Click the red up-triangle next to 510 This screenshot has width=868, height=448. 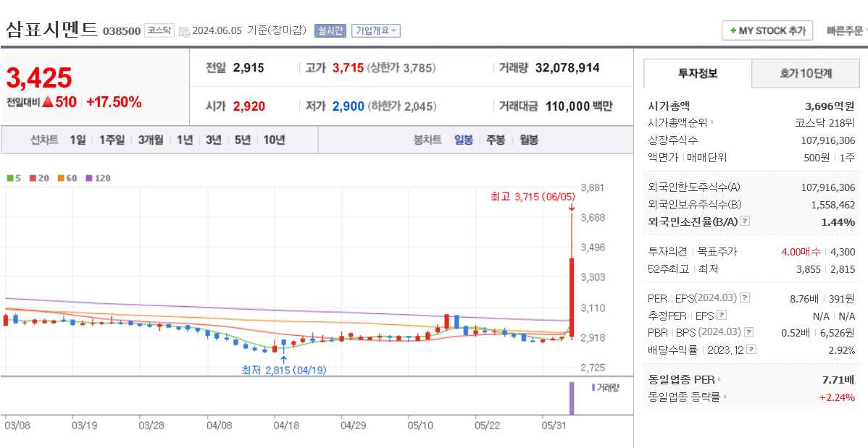[48, 102]
